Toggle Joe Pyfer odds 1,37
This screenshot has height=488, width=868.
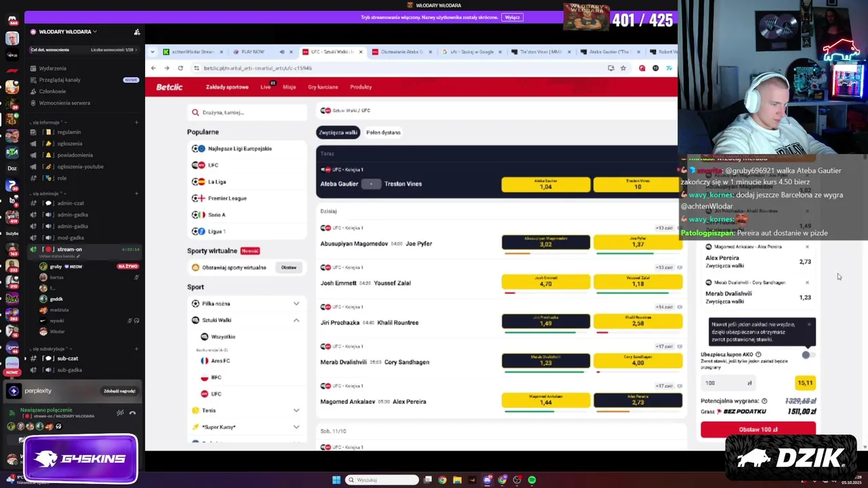tap(637, 242)
